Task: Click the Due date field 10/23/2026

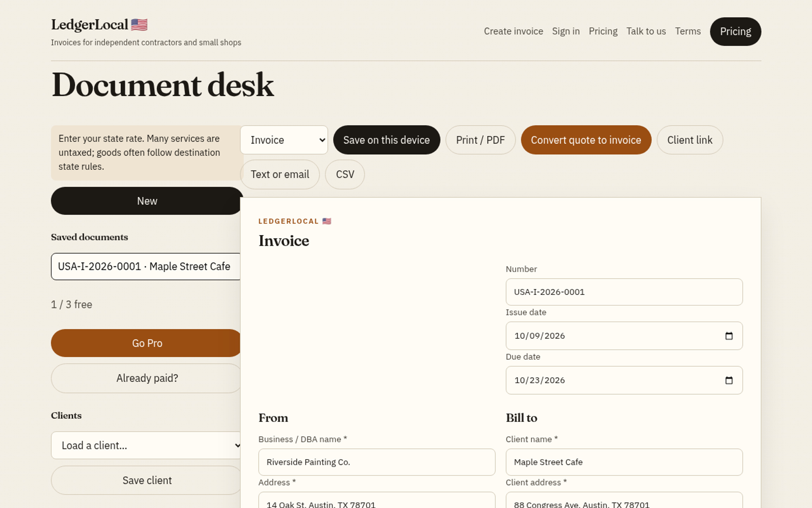Action: 624,380
